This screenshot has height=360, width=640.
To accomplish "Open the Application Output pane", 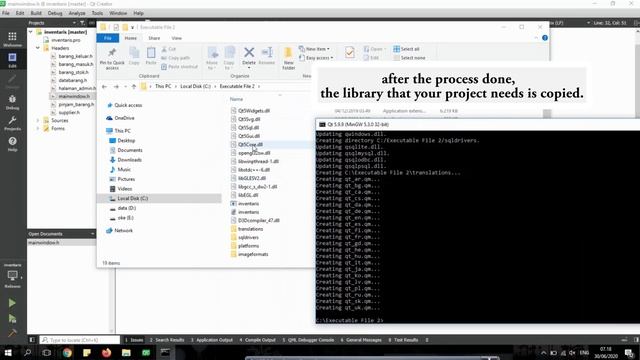I will (212, 340).
